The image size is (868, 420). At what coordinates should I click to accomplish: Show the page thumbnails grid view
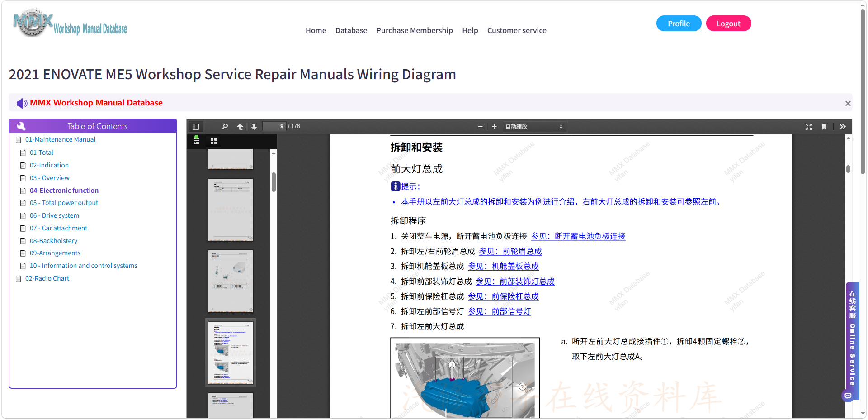[214, 141]
